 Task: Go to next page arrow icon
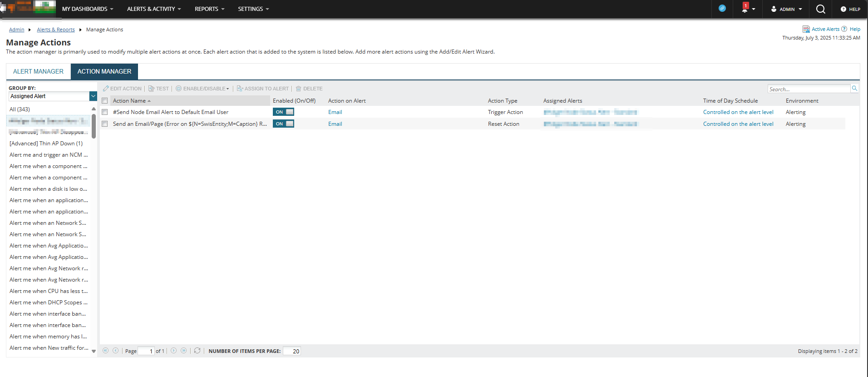173,351
